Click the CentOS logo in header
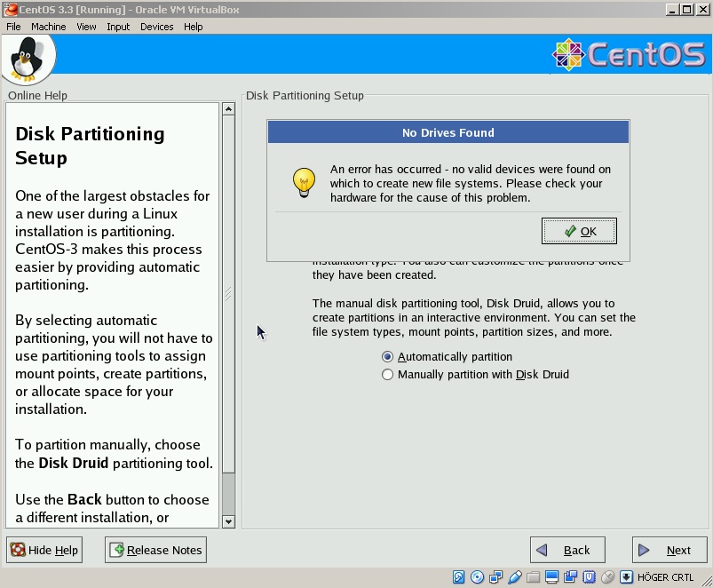The height and width of the screenshot is (588, 713). 629,54
